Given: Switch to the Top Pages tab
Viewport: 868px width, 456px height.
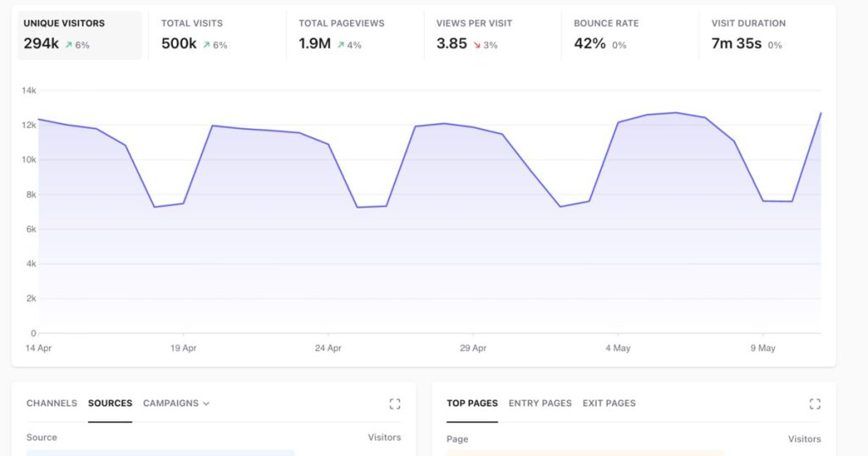Looking at the screenshot, I should point(472,403).
